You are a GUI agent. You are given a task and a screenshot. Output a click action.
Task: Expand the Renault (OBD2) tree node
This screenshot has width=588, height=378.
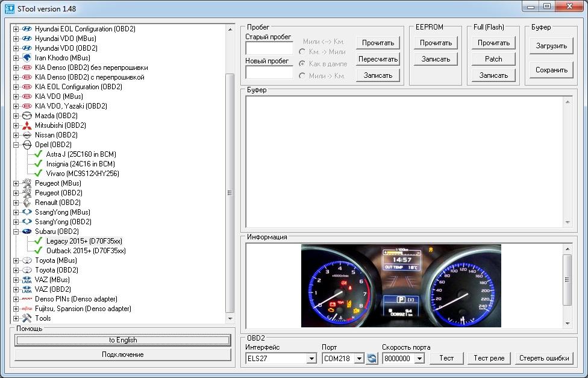point(16,203)
